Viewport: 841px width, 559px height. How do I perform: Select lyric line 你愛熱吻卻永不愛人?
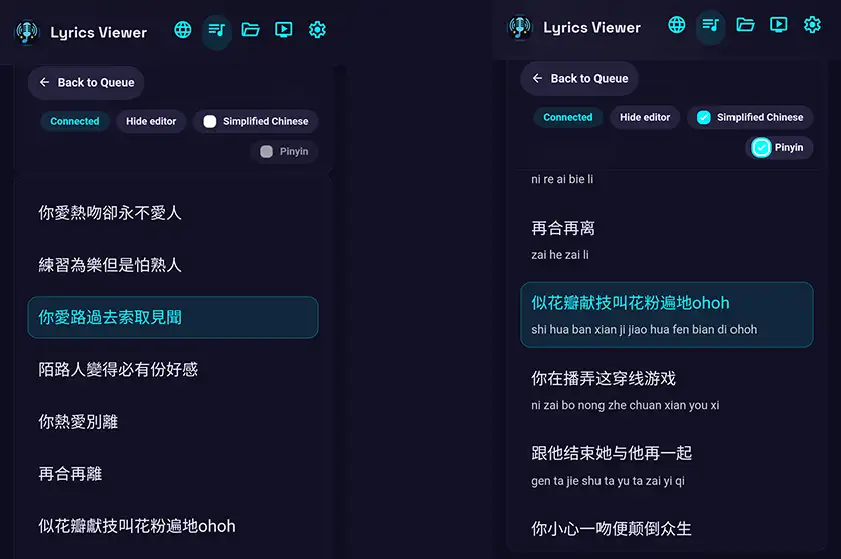click(x=110, y=213)
